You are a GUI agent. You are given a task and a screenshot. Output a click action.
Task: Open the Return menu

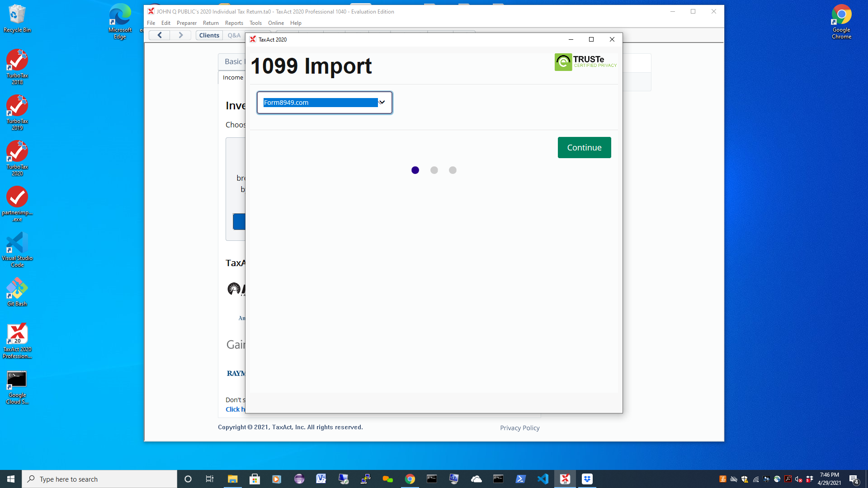211,23
